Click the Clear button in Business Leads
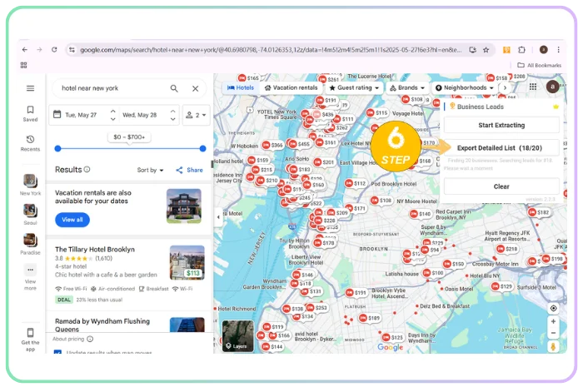This screenshot has width=583, height=392. click(x=501, y=186)
